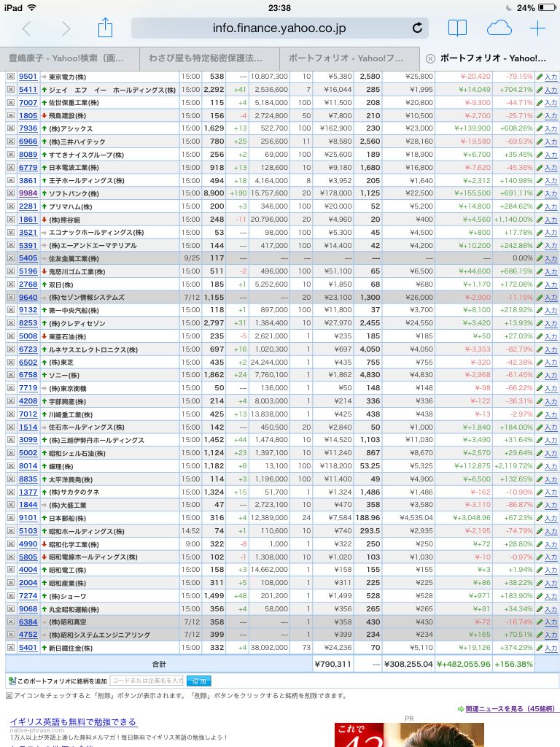Click the total cost ¥308,255.04
This screenshot has height=747, width=560.
(x=408, y=664)
